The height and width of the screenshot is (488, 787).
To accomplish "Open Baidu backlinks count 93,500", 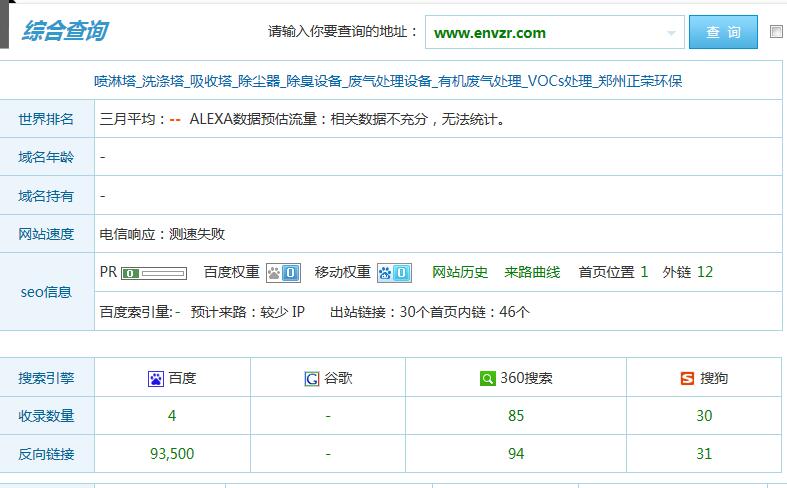I will click(172, 454).
